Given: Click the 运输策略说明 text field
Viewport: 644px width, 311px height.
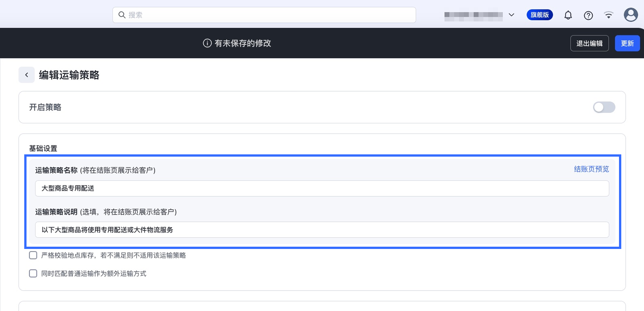Looking at the screenshot, I should 322,230.
